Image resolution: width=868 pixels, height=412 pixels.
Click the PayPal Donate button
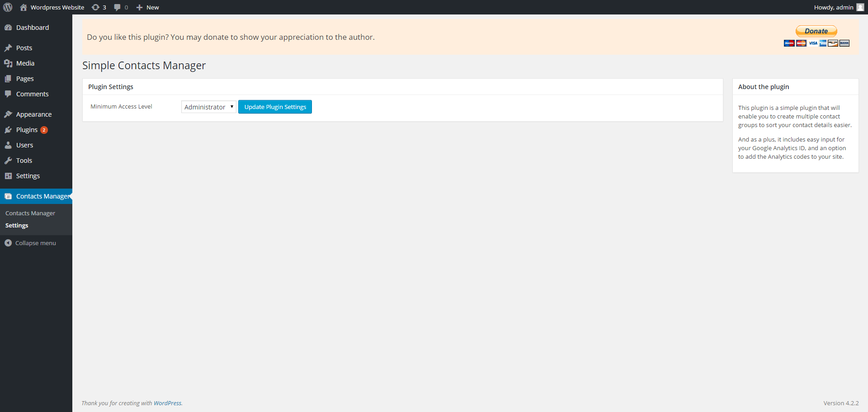(816, 31)
